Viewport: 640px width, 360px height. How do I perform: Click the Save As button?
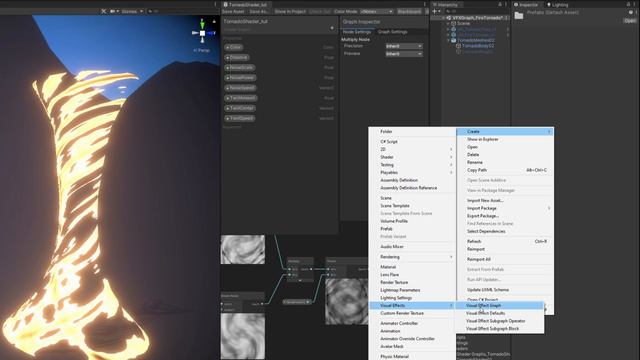tap(259, 11)
